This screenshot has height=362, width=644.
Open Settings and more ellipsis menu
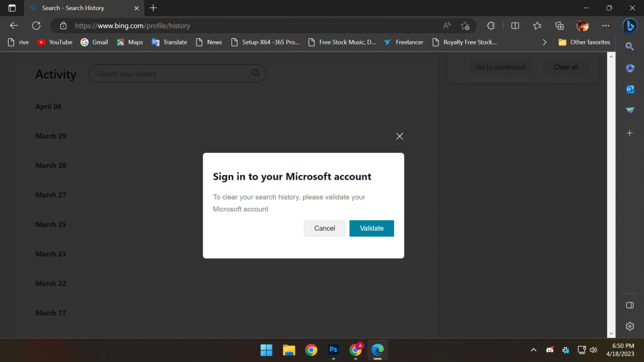coord(606,25)
